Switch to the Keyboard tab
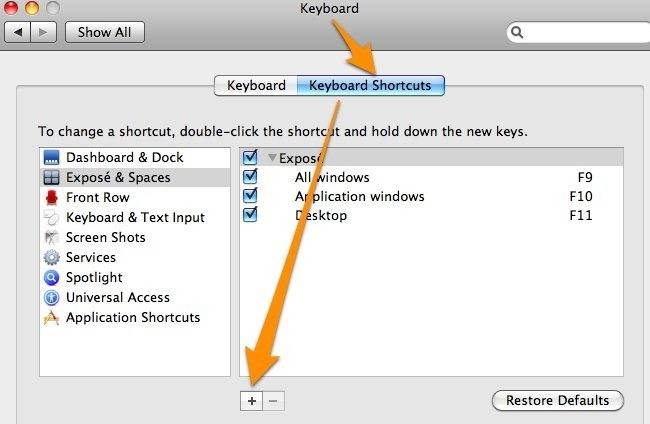Viewport: 650px width, 424px height. (256, 85)
